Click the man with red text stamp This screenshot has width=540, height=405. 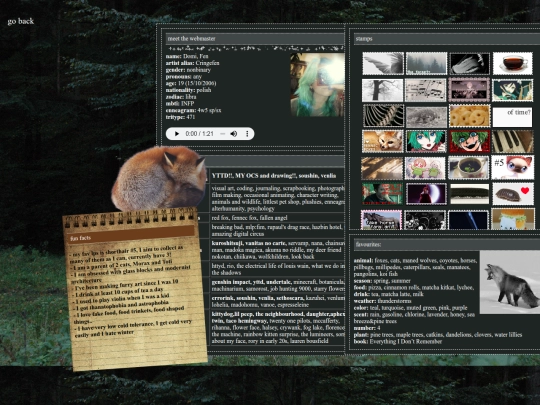point(382,194)
